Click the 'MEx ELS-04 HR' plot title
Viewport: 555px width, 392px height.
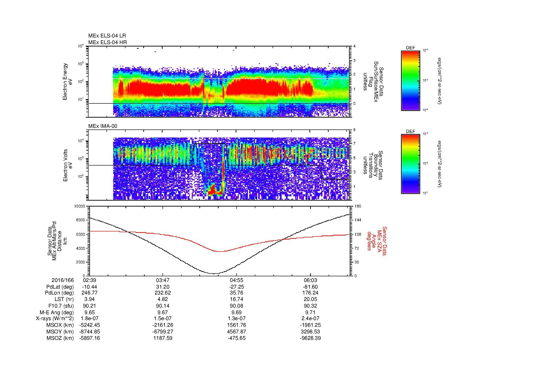(x=107, y=42)
